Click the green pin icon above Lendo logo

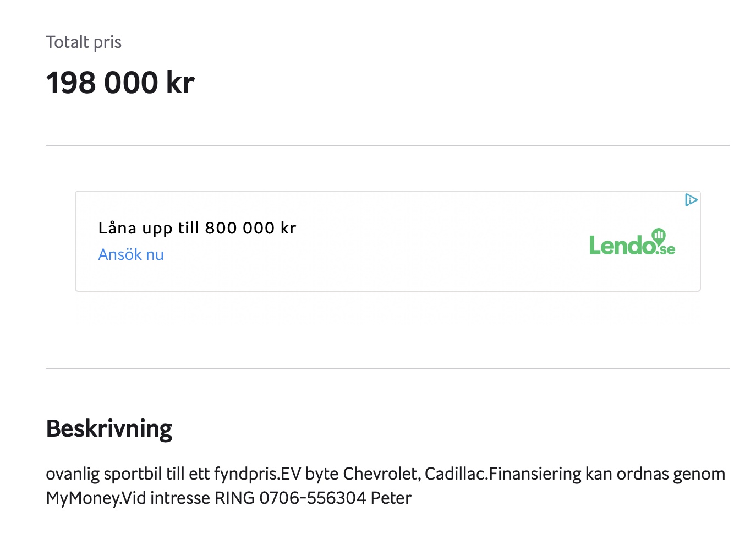(x=659, y=236)
